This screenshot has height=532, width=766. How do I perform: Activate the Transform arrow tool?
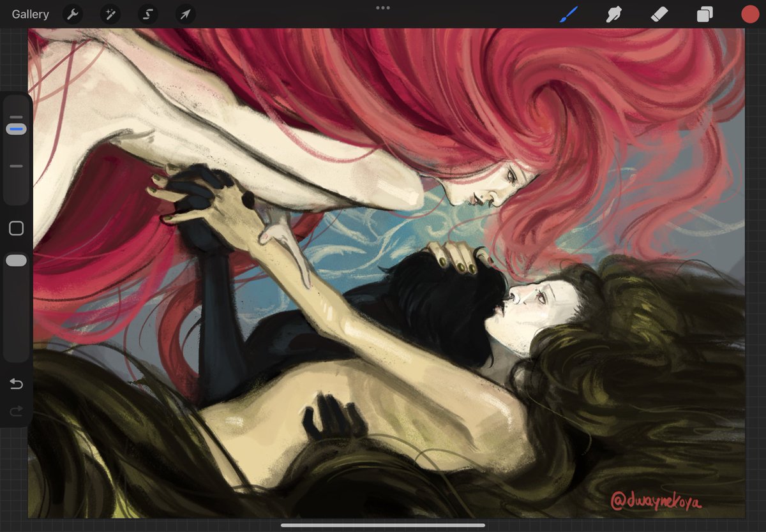coord(186,14)
